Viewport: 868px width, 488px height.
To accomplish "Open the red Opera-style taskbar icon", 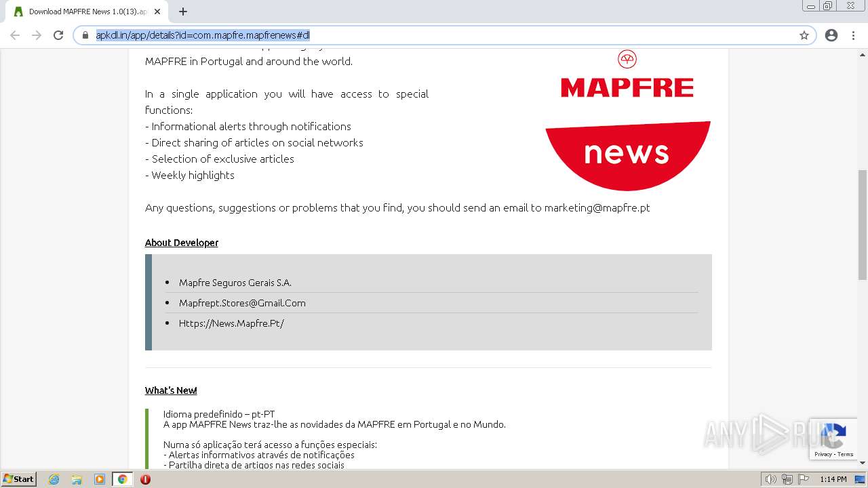I will coord(145,479).
